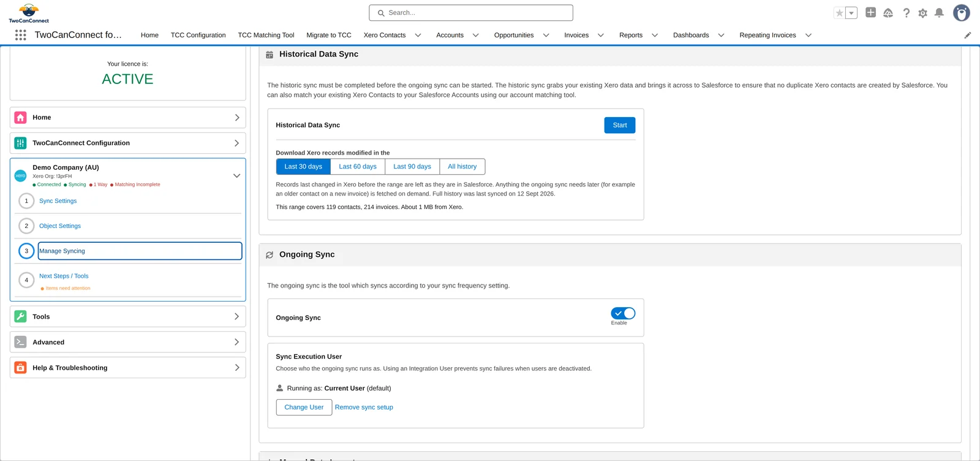
Task: Open the help question mark icon
Action: [x=907, y=13]
